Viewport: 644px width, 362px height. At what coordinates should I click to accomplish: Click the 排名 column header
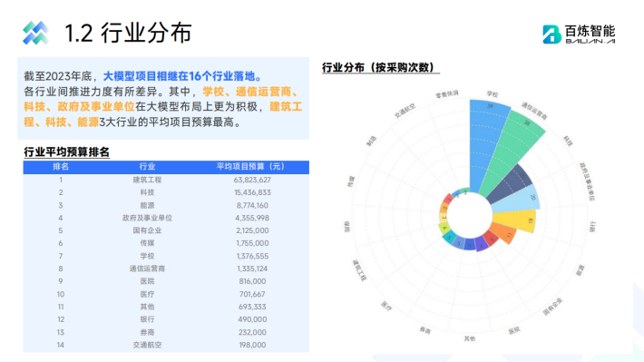point(61,166)
